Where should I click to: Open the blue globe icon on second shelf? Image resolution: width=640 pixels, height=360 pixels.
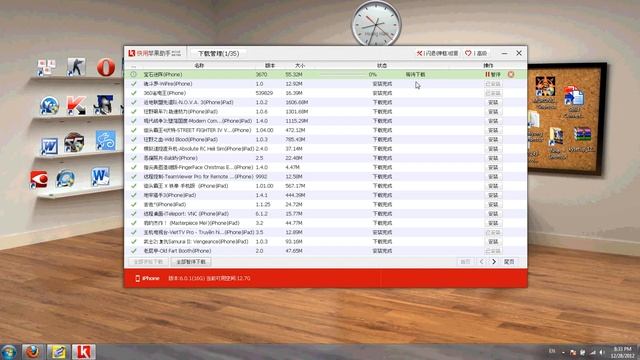(x=49, y=105)
